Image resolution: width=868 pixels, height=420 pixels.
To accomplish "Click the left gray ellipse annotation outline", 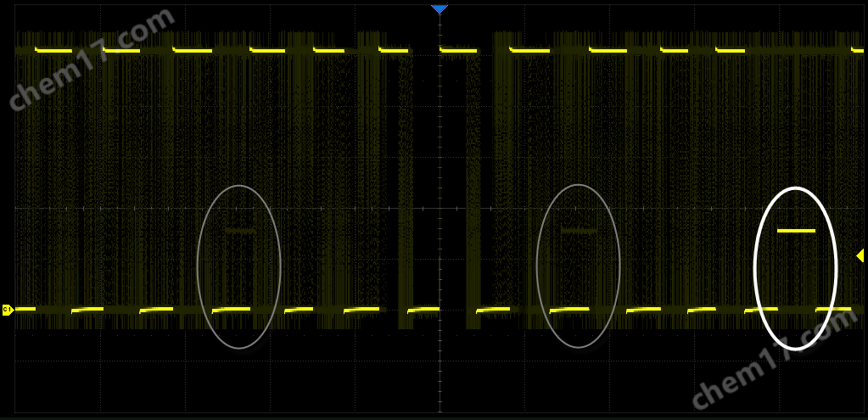I will click(198, 266).
